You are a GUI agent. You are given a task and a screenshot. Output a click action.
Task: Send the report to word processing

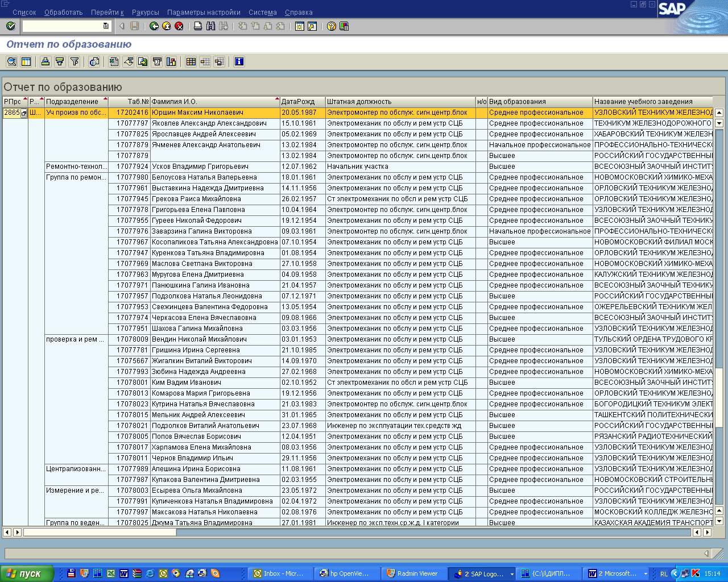[129, 61]
